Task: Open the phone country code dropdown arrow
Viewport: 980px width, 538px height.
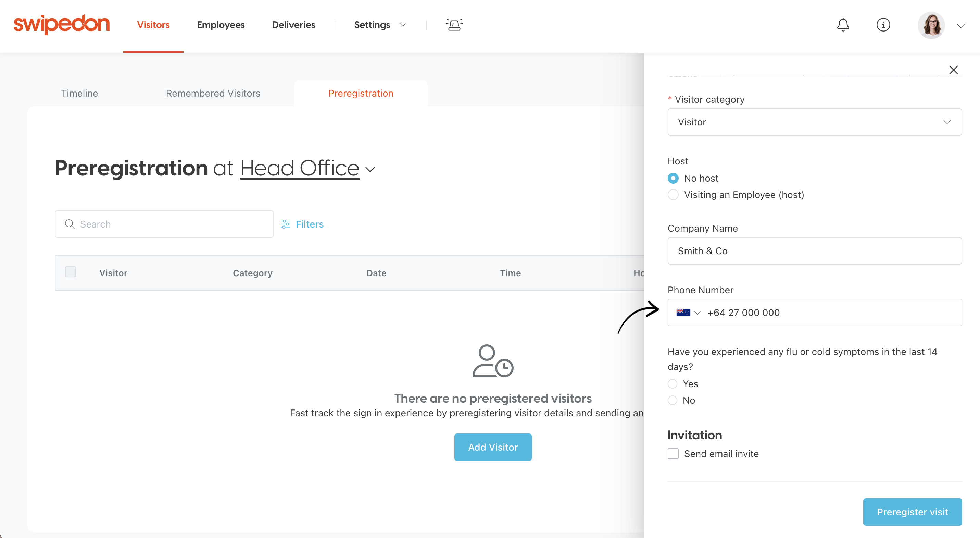Action: (x=698, y=313)
